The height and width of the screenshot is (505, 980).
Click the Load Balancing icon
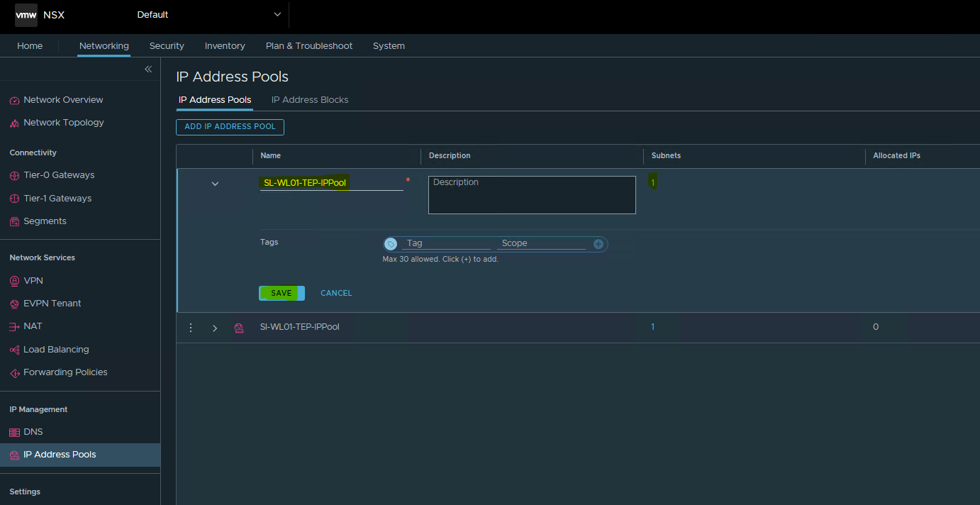pyautogui.click(x=15, y=350)
